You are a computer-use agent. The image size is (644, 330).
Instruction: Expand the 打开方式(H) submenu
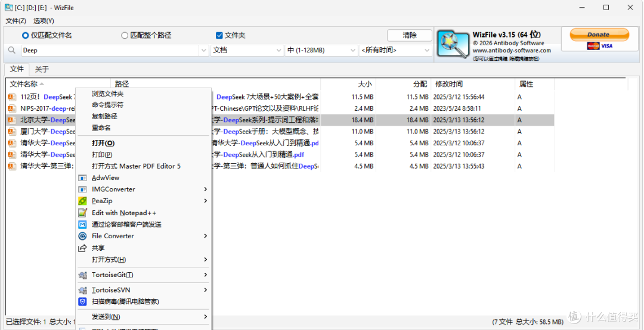205,260
